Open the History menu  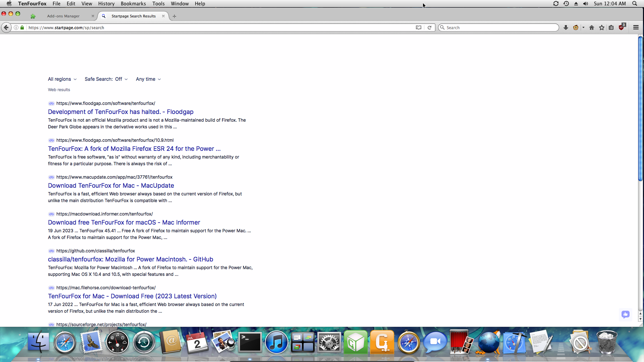click(106, 4)
